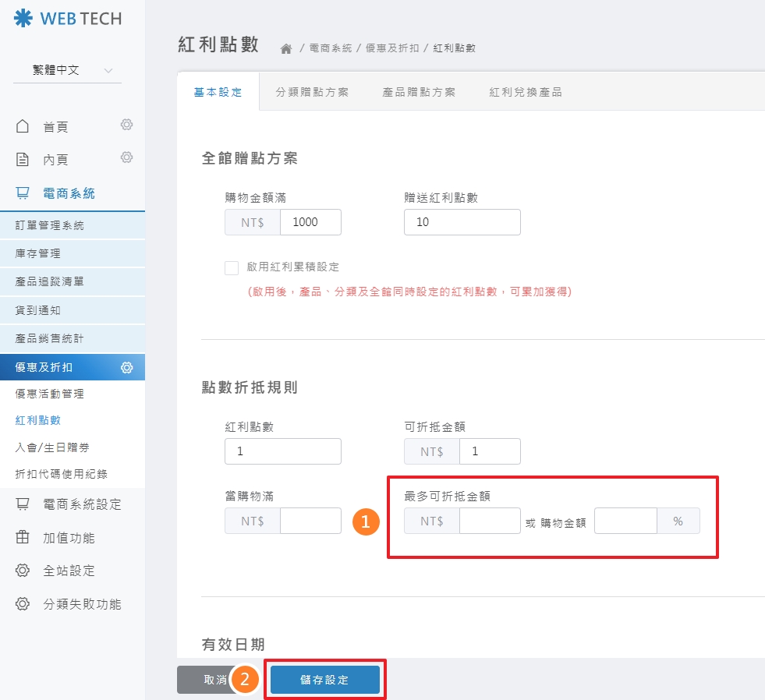Enable the 啟用紅利累積設定 checkbox
The width and height of the screenshot is (765, 700).
tap(232, 267)
